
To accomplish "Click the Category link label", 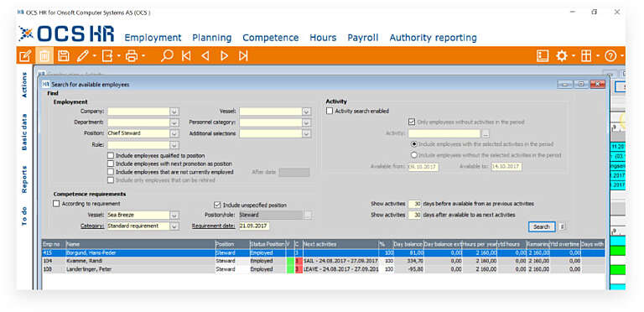I will pos(92,226).
